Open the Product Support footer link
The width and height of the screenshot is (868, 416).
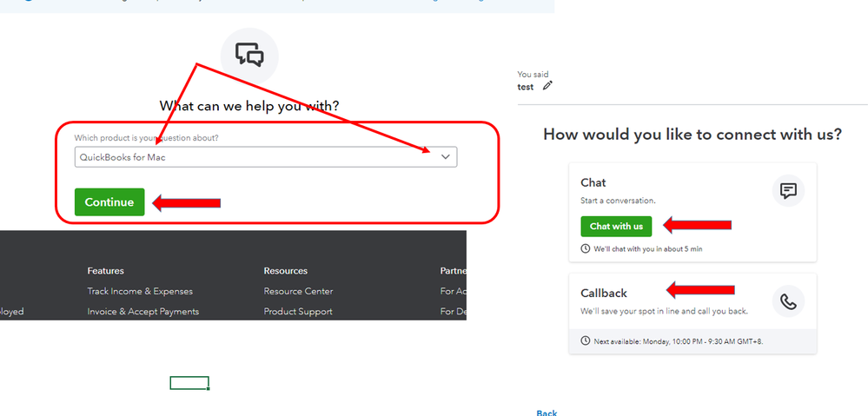coord(298,312)
